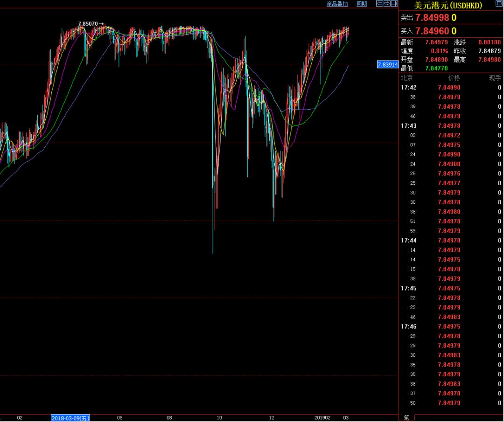Select the tick priced 7.84977

(x=451, y=183)
